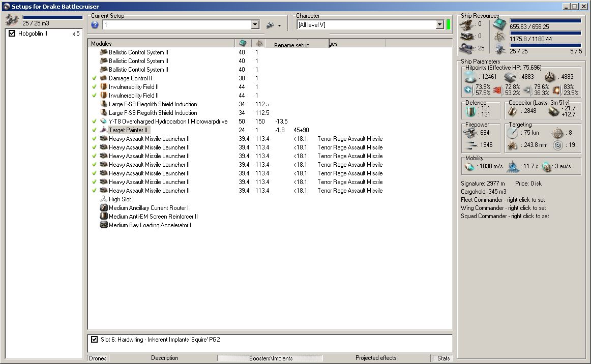Click the CPU column header icon
Screen dimensions: 591x364
tap(243, 43)
